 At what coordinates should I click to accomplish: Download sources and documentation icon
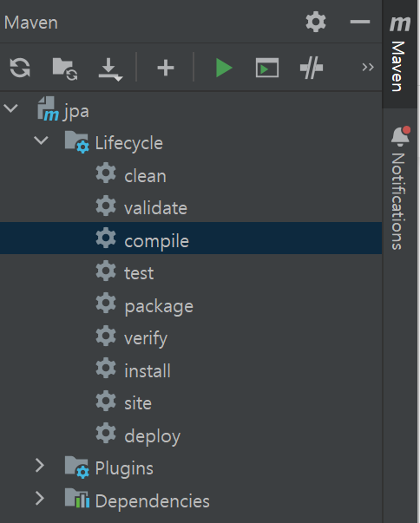(110, 69)
